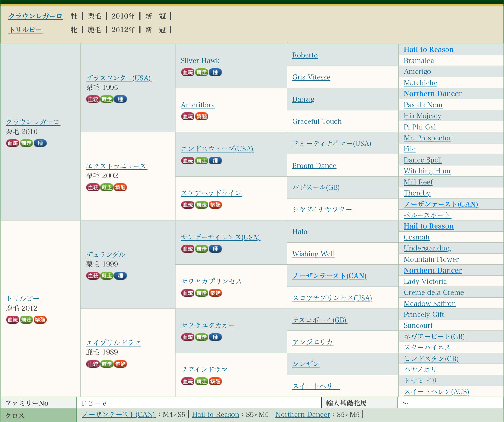Click the Halo ancestor link
Image resolution: width=504 pixels, height=422 pixels.
coord(300,232)
